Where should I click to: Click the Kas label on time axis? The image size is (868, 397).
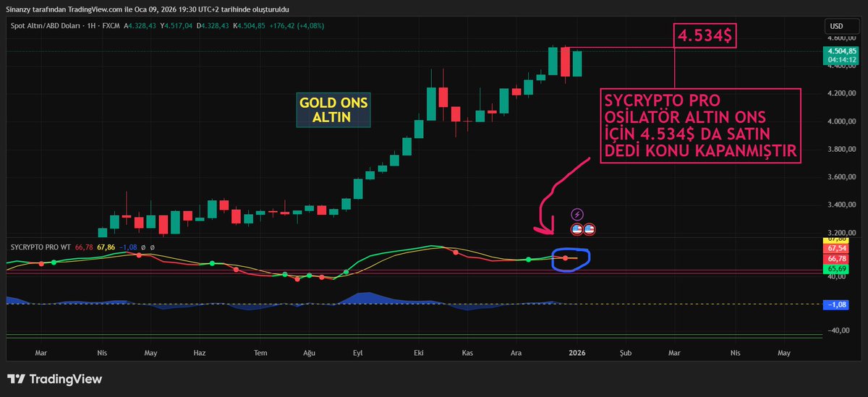tap(467, 353)
